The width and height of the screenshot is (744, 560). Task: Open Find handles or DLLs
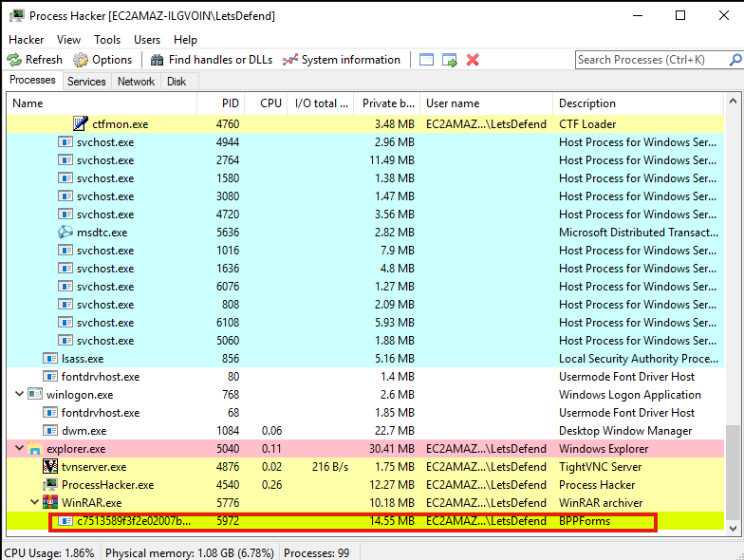click(212, 60)
